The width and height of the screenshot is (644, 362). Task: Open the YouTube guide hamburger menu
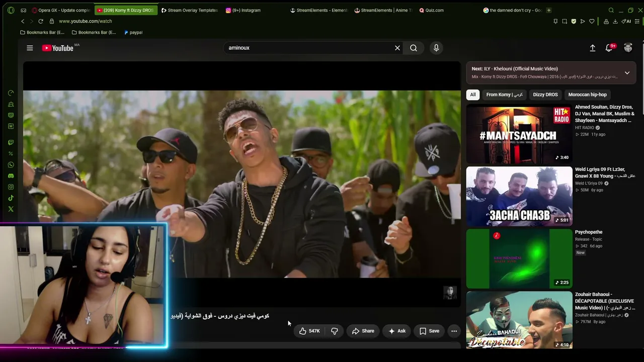click(30, 48)
